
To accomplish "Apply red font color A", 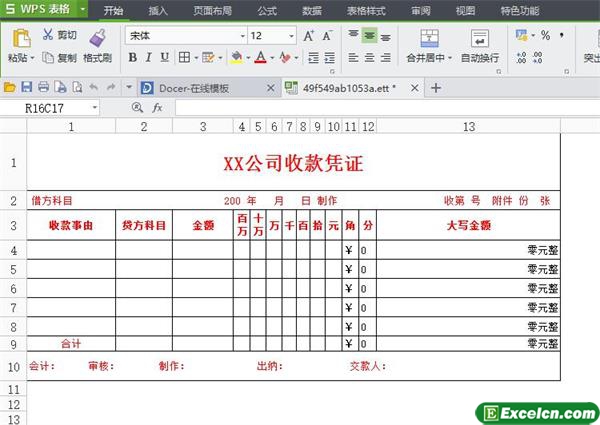I will (261, 58).
